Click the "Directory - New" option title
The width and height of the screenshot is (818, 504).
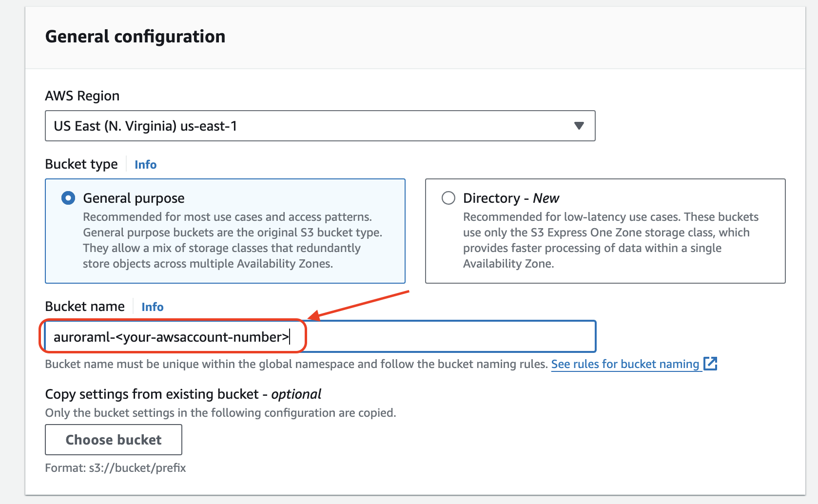(x=511, y=198)
